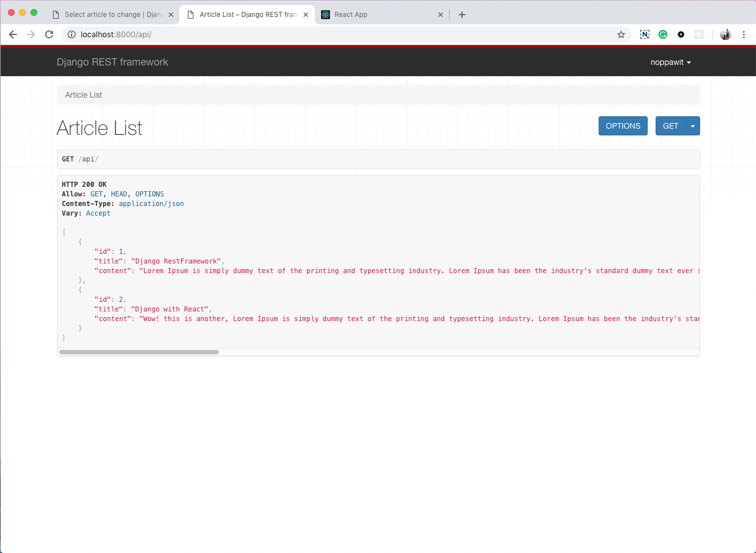Select the Article List Django REST tab

point(247,15)
